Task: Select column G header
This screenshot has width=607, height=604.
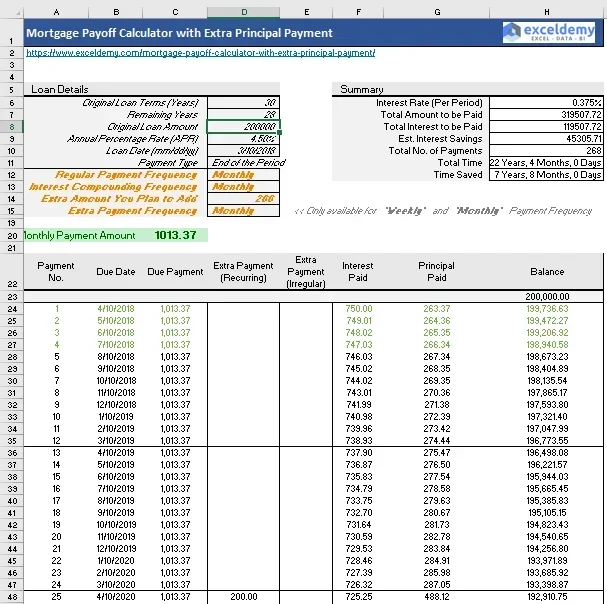Action: click(x=437, y=12)
